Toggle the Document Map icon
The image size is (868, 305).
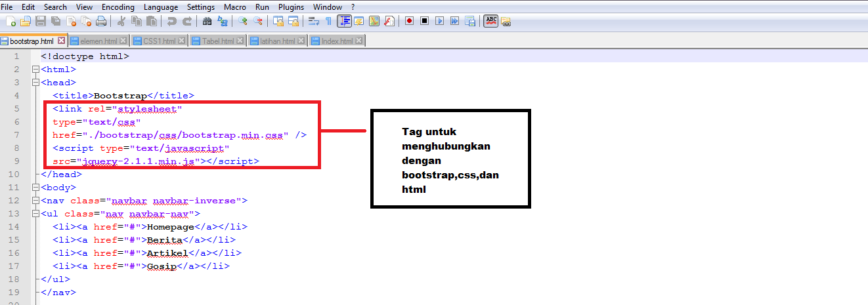pos(374,21)
